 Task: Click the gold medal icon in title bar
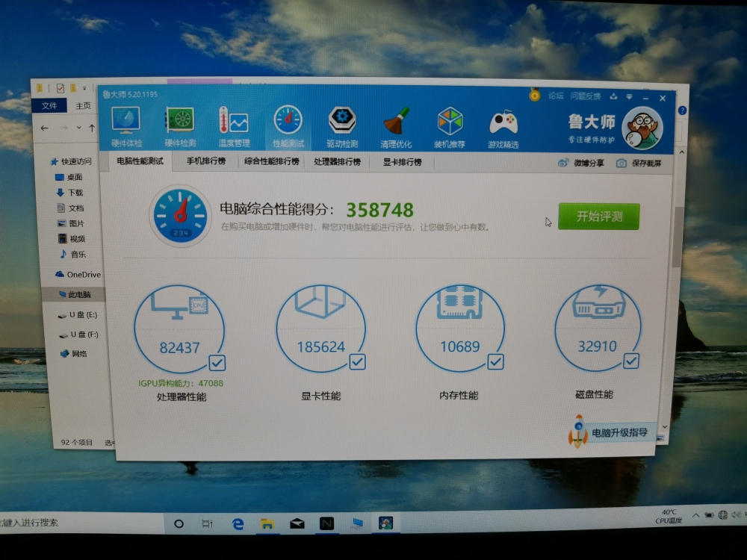535,95
